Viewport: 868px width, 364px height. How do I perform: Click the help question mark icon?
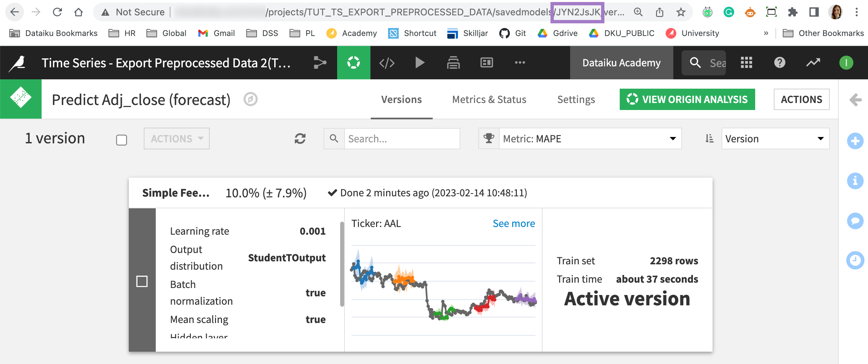[779, 63]
